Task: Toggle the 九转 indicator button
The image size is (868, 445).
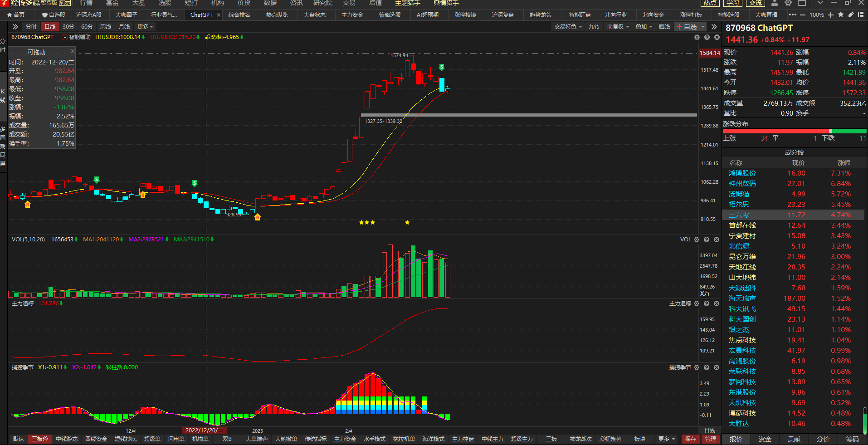Action: [594, 27]
